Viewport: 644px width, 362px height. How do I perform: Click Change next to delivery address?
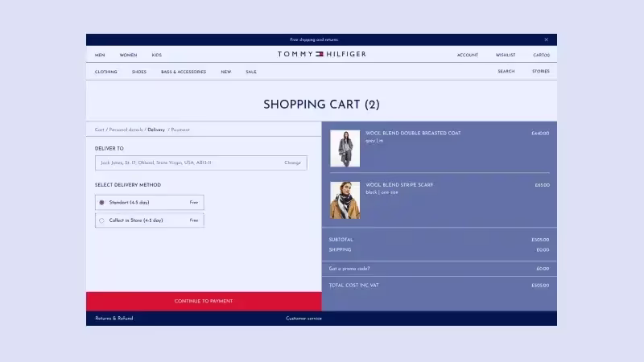pyautogui.click(x=292, y=162)
